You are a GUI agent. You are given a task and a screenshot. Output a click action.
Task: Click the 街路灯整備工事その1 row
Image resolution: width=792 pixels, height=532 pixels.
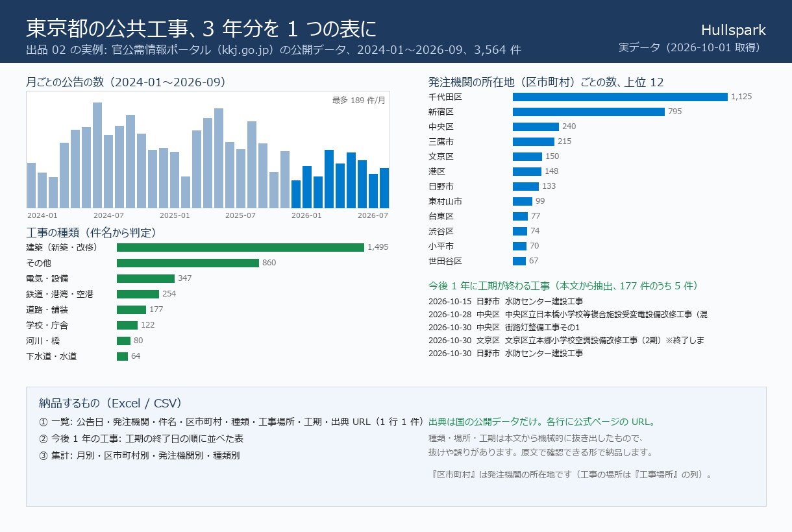(x=504, y=327)
